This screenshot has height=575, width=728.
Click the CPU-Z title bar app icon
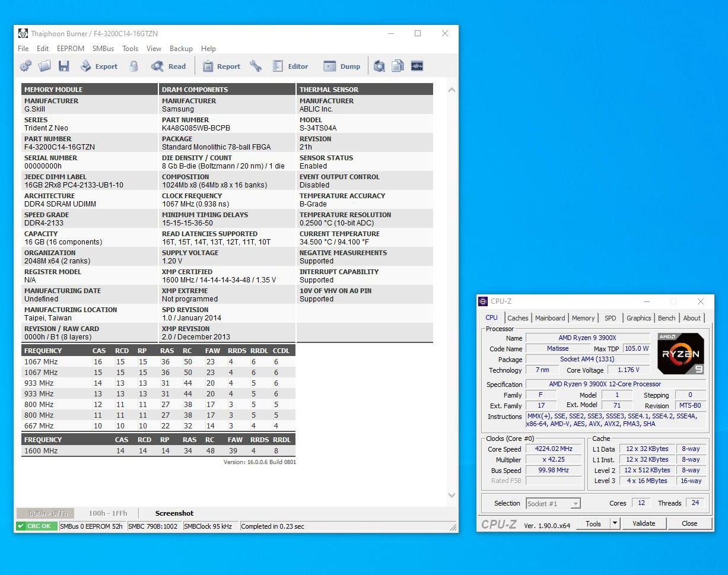coord(483,301)
